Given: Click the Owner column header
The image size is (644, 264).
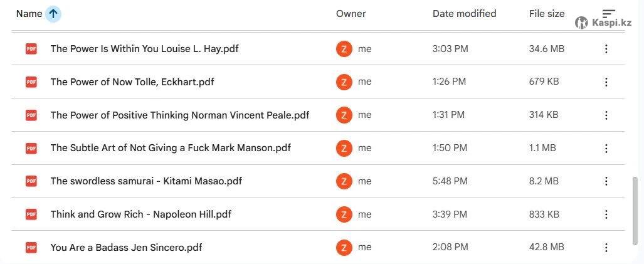Looking at the screenshot, I should 351,14.
